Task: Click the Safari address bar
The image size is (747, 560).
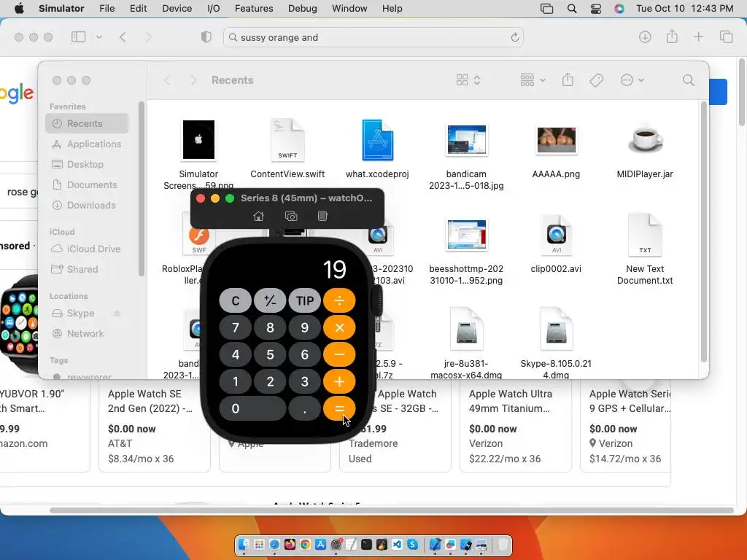Action: point(373,37)
